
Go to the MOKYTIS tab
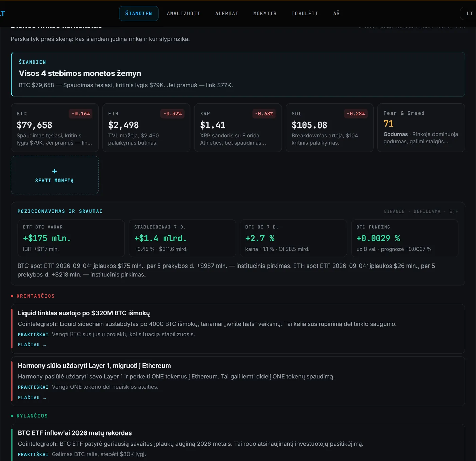(265, 14)
